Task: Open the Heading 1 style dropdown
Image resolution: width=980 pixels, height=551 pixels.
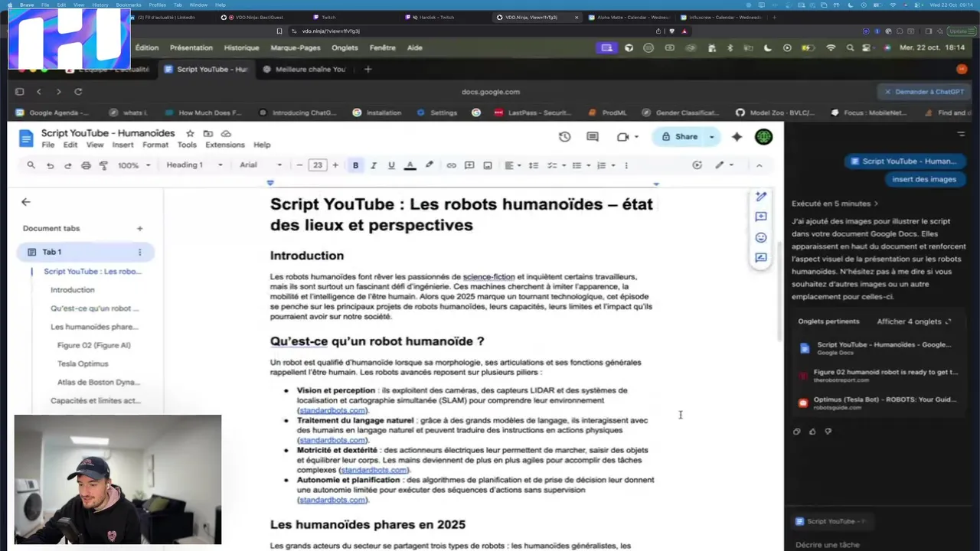Action: pyautogui.click(x=194, y=165)
